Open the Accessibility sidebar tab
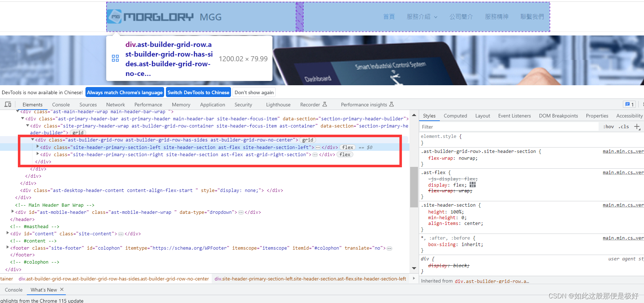Screen dimensions: 644x303 pyautogui.click(x=629, y=116)
